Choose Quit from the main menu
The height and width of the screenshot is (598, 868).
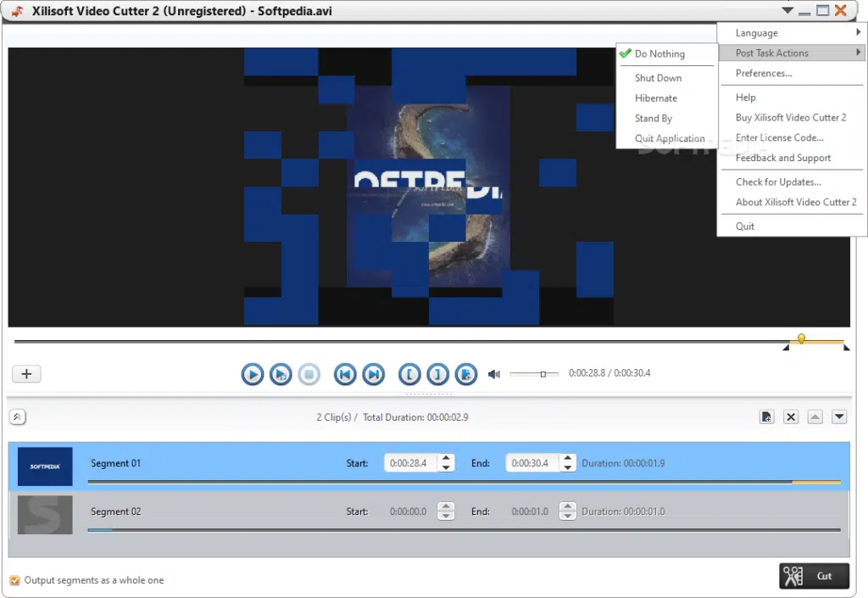pyautogui.click(x=793, y=226)
